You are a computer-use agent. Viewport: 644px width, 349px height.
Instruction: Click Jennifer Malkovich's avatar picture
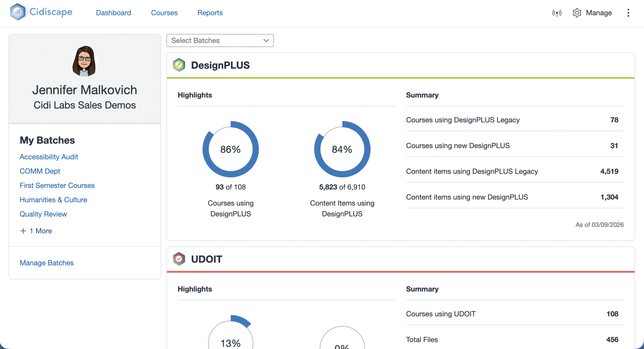tap(84, 61)
